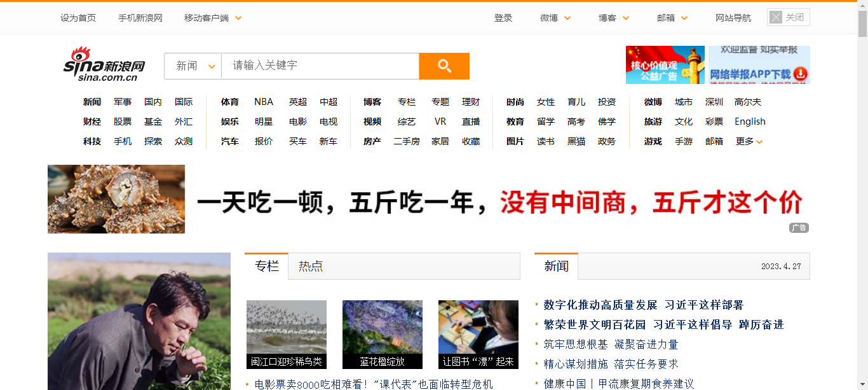Open 手机新浪网 link

[140, 18]
